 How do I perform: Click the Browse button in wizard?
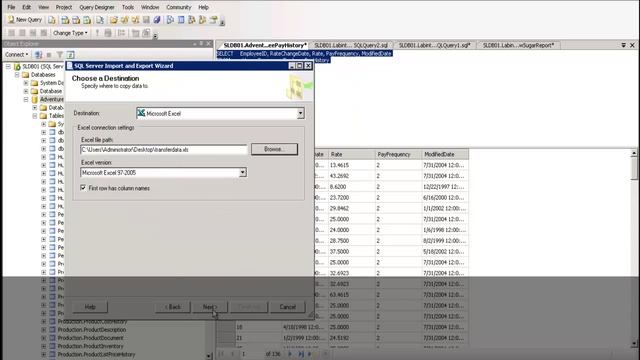[x=274, y=149]
